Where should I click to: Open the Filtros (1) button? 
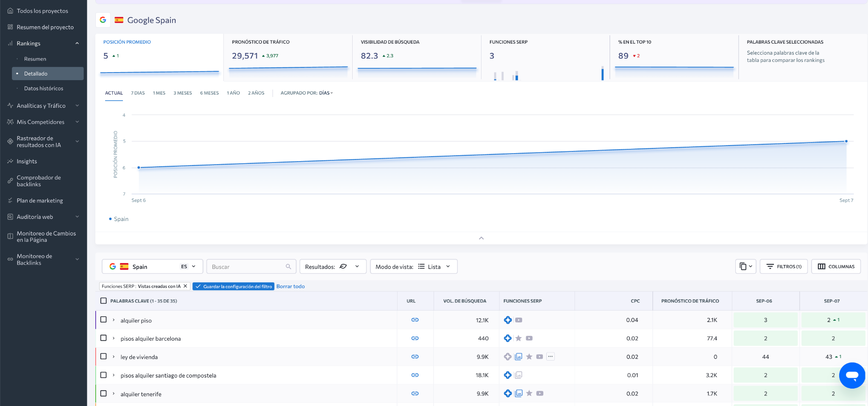pos(784,266)
